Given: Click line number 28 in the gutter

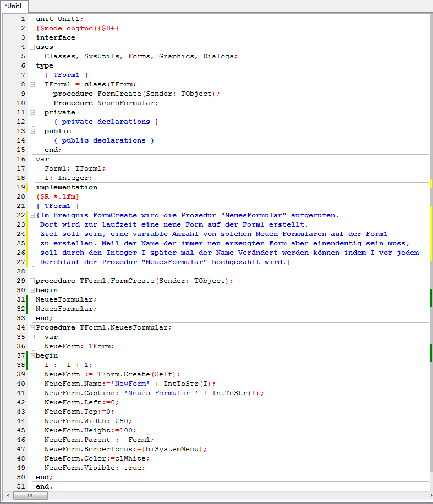Looking at the screenshot, I should tap(21, 271).
